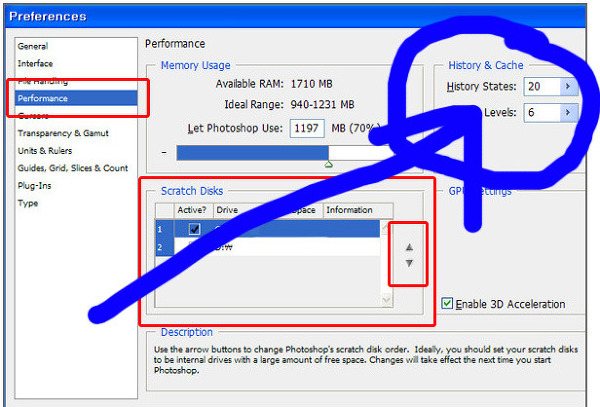Click the Ideal Range value 940-1231 MB
The height and width of the screenshot is (407, 600).
click(322, 104)
